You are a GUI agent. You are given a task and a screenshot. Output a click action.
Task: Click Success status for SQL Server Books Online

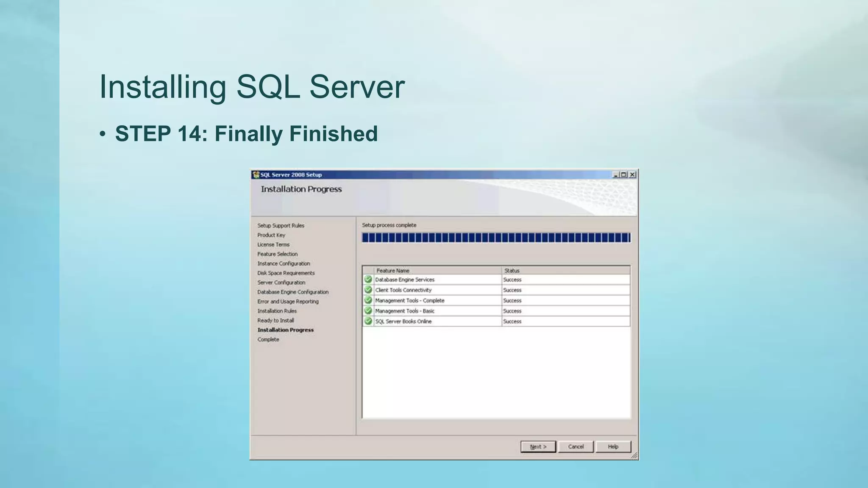point(512,321)
